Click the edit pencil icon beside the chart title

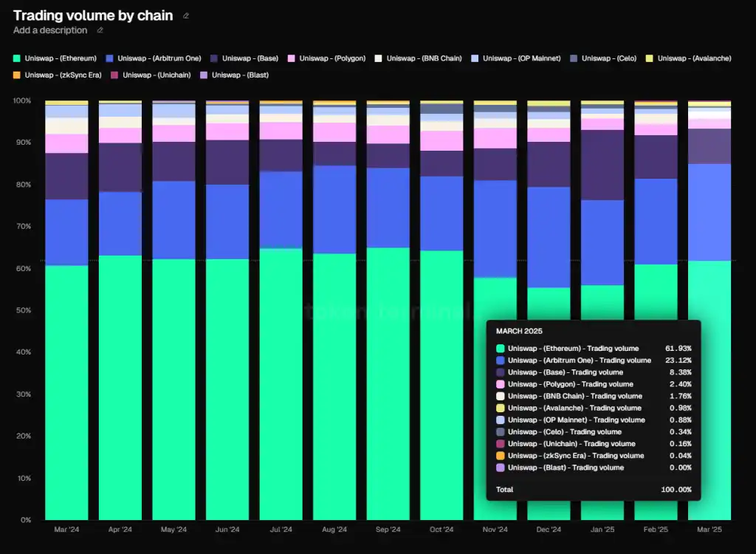186,16
